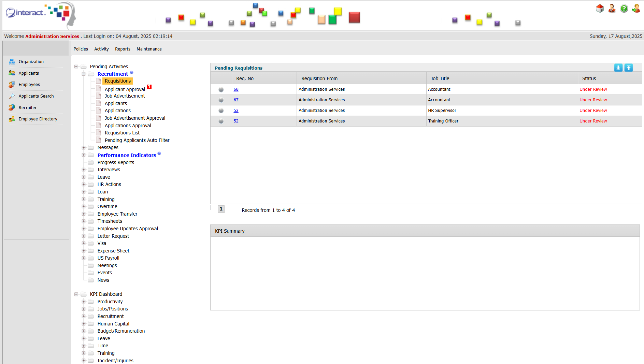The height and width of the screenshot is (364, 644).
Task: Click the Events folder icon
Action: click(91, 273)
